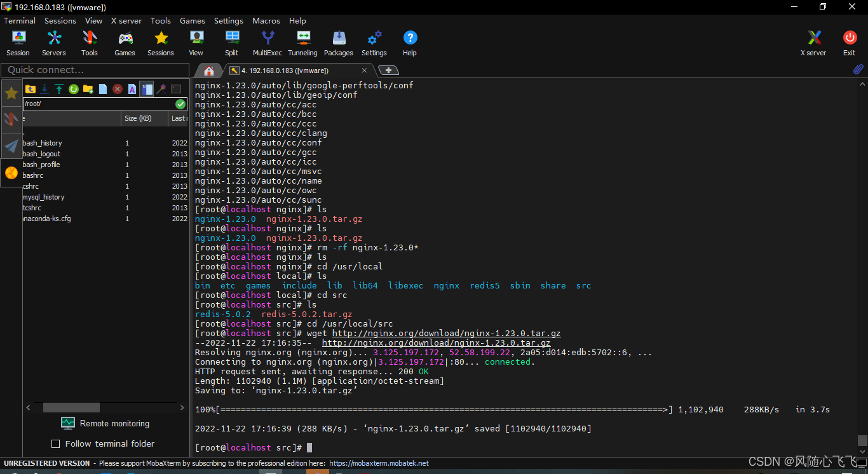Click the Quick connect input field
This screenshot has width=868, height=474.
[95, 70]
